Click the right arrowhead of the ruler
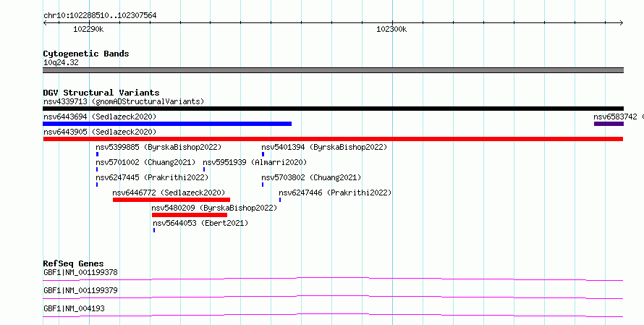 click(622, 23)
